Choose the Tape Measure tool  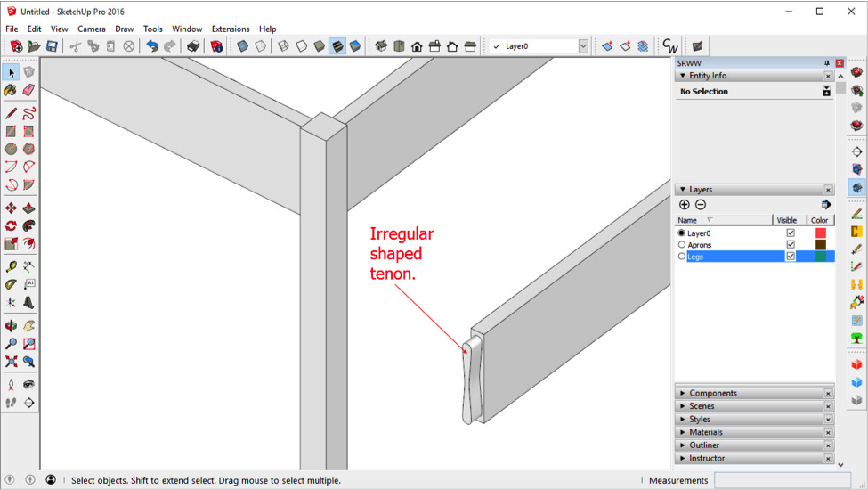tap(11, 266)
